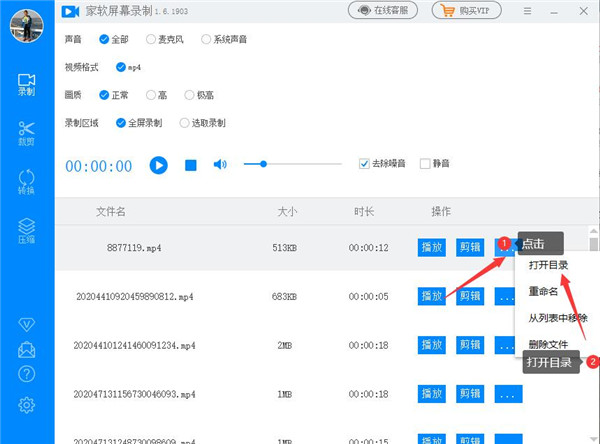600x444 pixels.
Task: Open the 裁剪 scissors sidebar tool
Action: coord(26,133)
